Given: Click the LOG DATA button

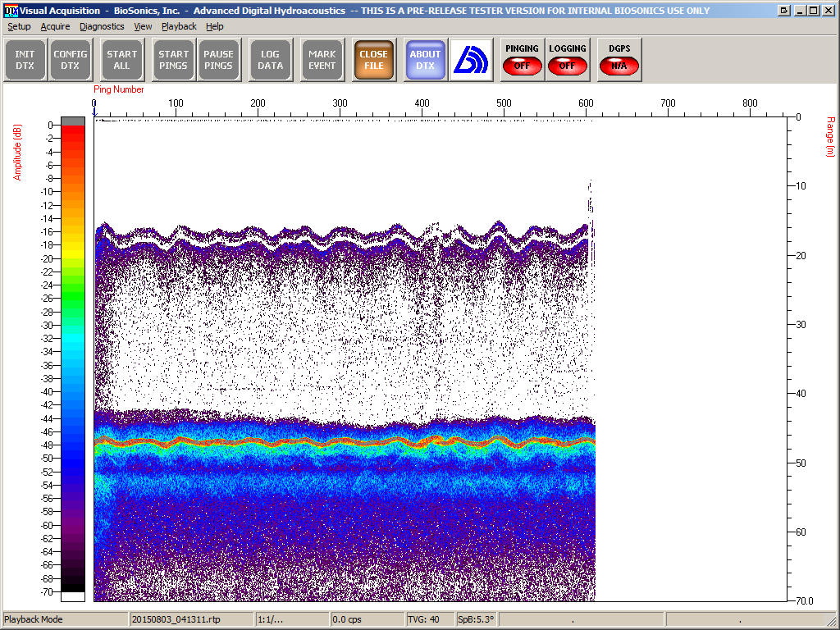Looking at the screenshot, I should (x=270, y=60).
